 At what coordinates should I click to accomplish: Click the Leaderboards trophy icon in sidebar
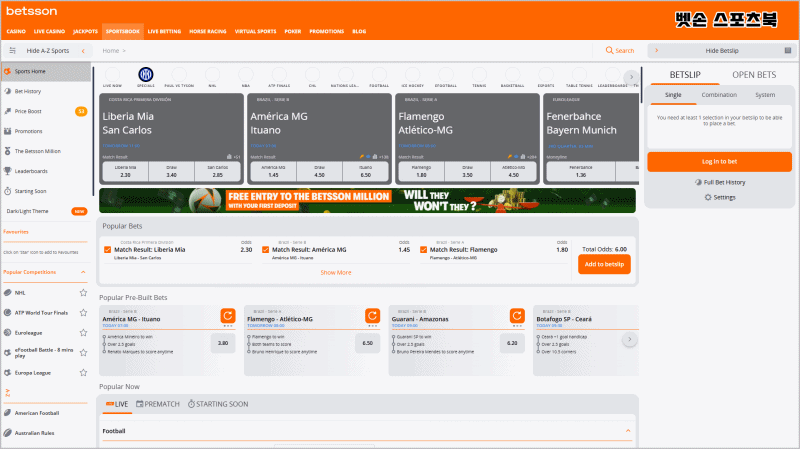(x=8, y=171)
